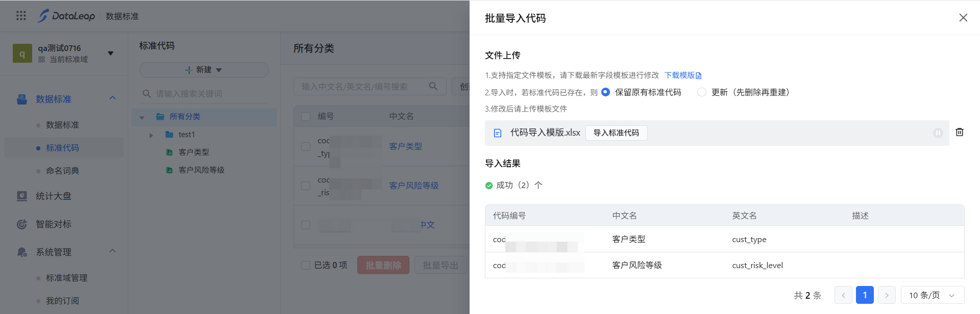Close the 批量导入代码 panel
The width and height of the screenshot is (980, 314).
tap(963, 18)
